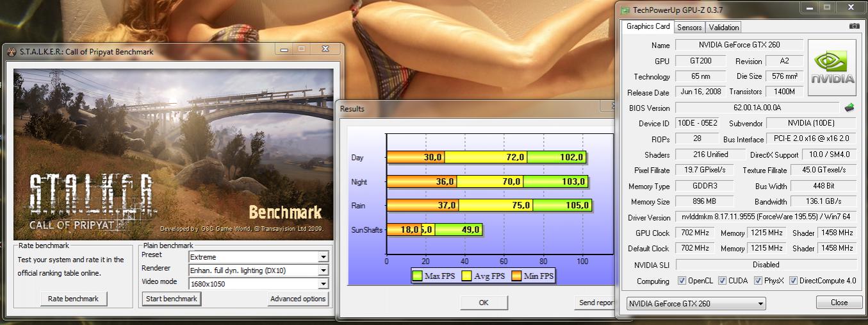The image size is (868, 325).
Task: Click the Texture Fillrate field 45.0 GTexel/s
Action: tap(823, 170)
